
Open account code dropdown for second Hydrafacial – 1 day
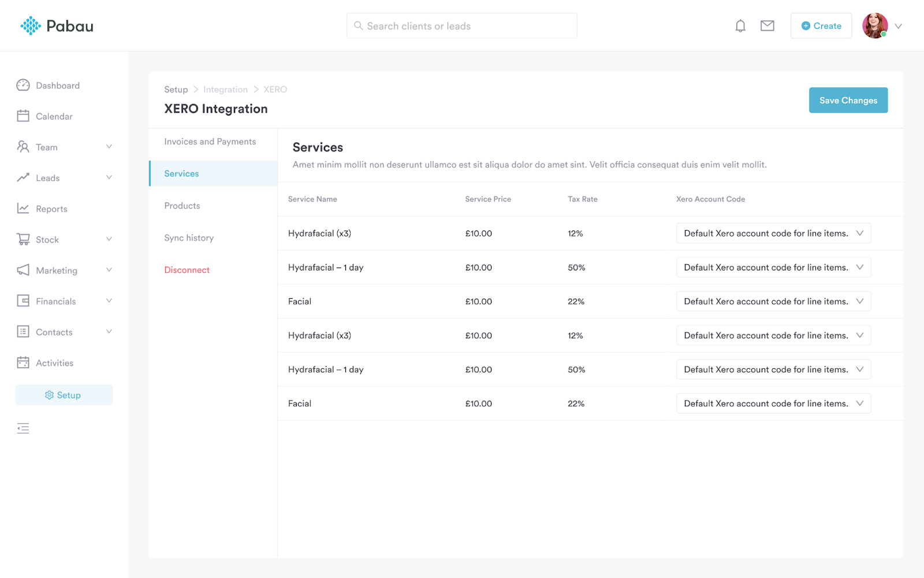point(773,370)
